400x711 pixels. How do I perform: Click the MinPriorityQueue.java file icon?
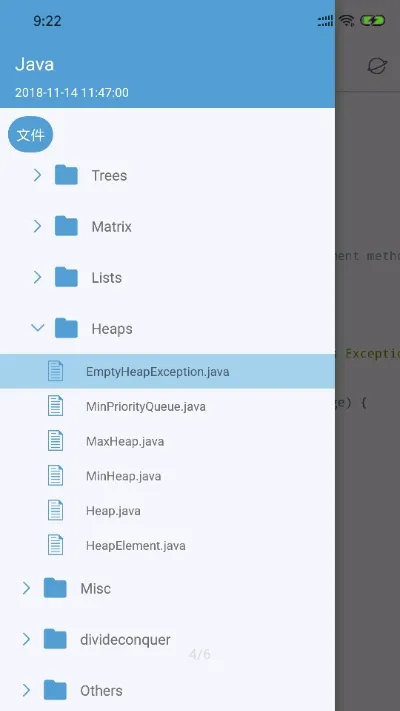(55, 406)
